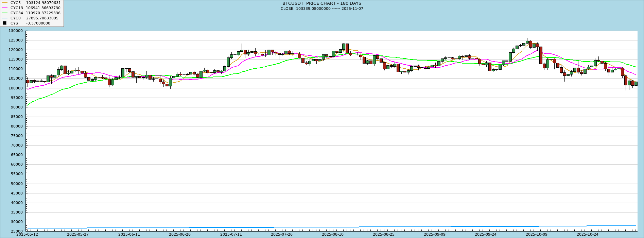This screenshot has height=238, width=644.
Task: Click the orange CYC5 legend line
Action: [x=4, y=3]
